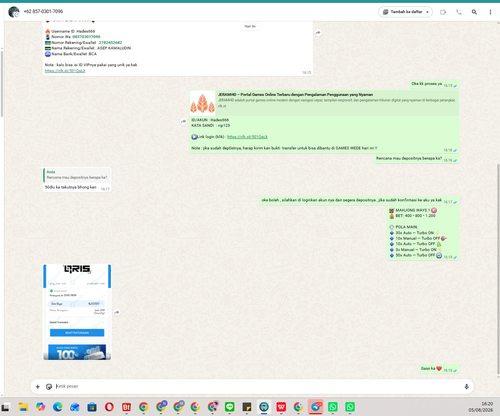Start a voice call
This screenshot has width=500, height=416.
pos(459,12)
